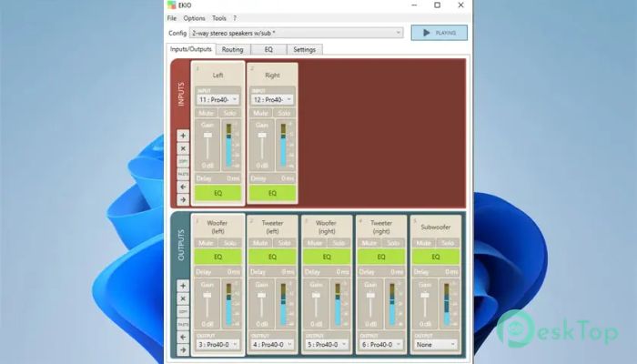The image size is (637, 364).
Task: Open EQ for Tweeter (right) output
Action: click(x=381, y=257)
